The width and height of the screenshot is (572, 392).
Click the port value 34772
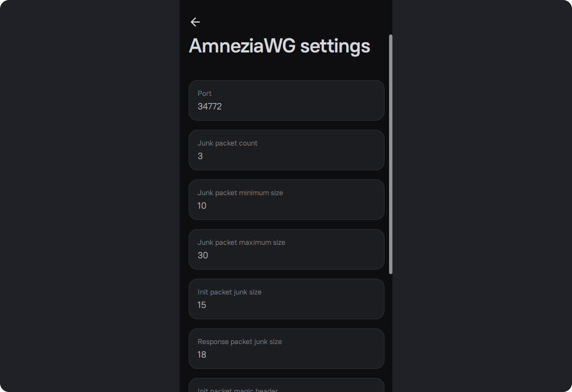pyautogui.click(x=209, y=107)
